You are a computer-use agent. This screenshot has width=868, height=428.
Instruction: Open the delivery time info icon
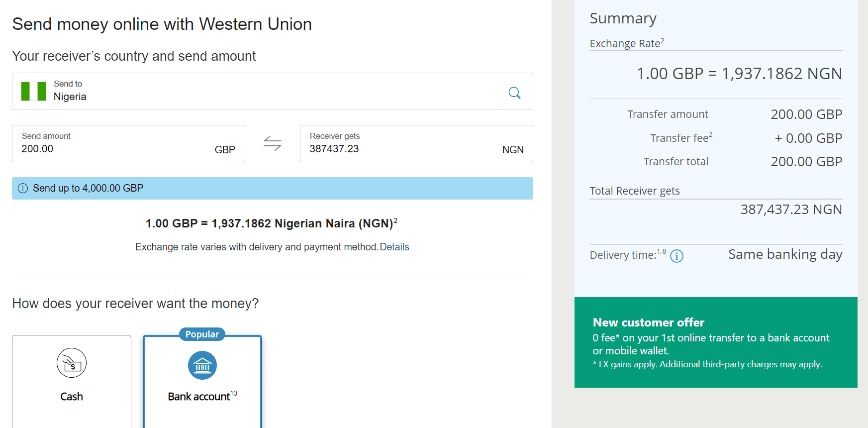(676, 256)
